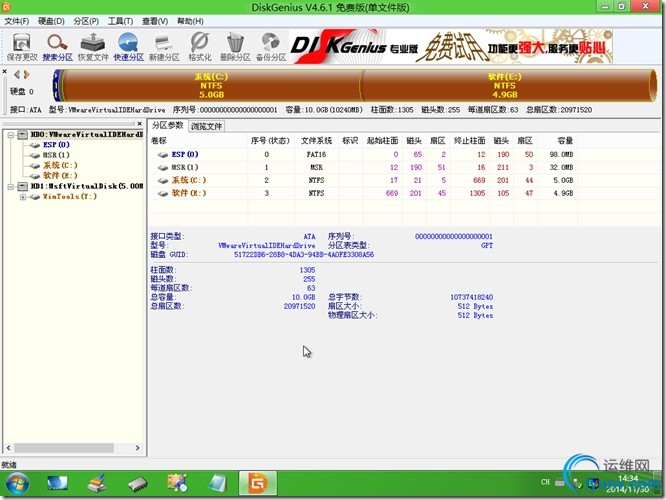
Task: Open the chip-shaped taskbar icon
Action: click(x=138, y=483)
